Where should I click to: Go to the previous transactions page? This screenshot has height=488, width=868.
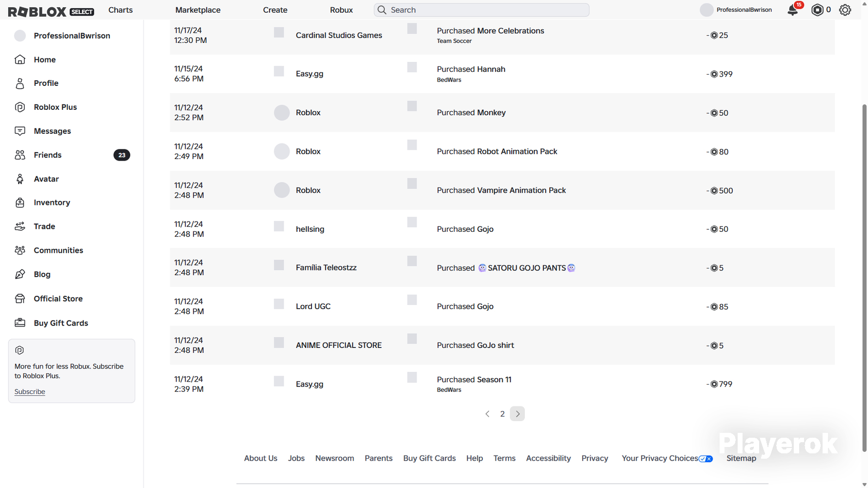pyautogui.click(x=487, y=414)
